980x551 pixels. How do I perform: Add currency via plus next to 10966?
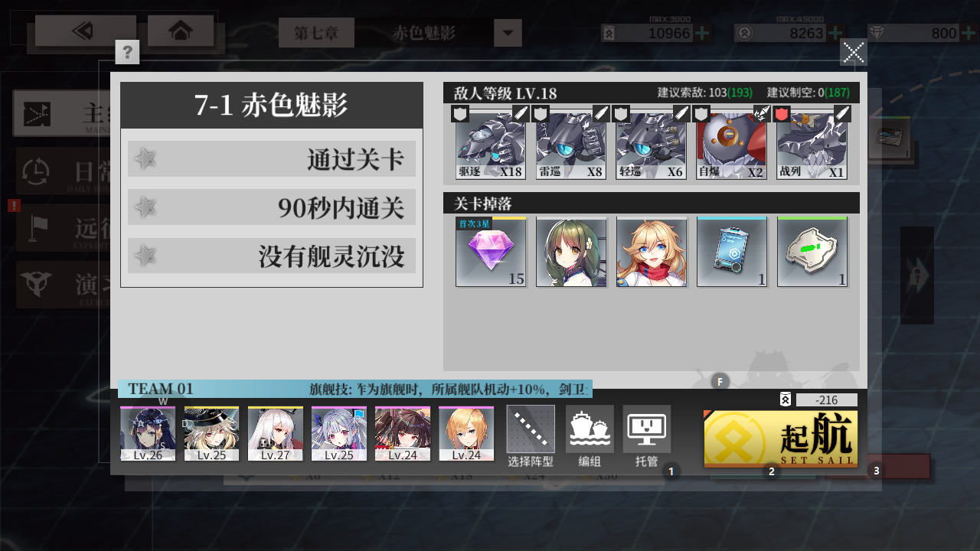pos(703,33)
